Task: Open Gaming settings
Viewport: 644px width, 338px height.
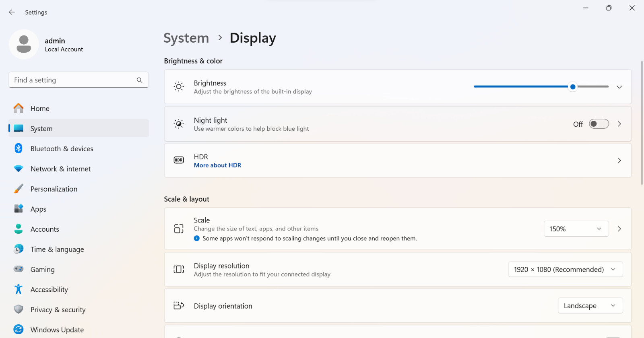Action: click(78, 269)
